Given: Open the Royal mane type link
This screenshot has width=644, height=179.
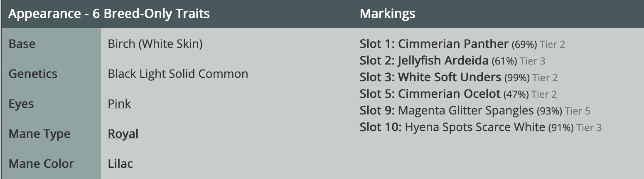Looking at the screenshot, I should pyautogui.click(x=123, y=134).
